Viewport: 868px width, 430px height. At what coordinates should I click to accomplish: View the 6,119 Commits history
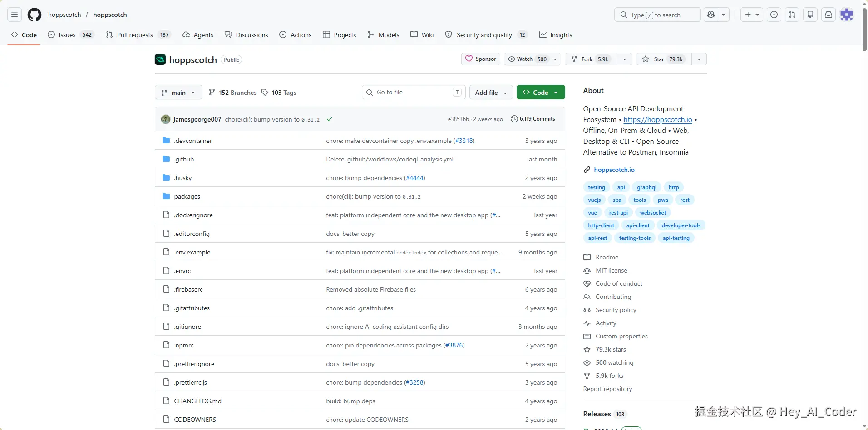click(533, 119)
